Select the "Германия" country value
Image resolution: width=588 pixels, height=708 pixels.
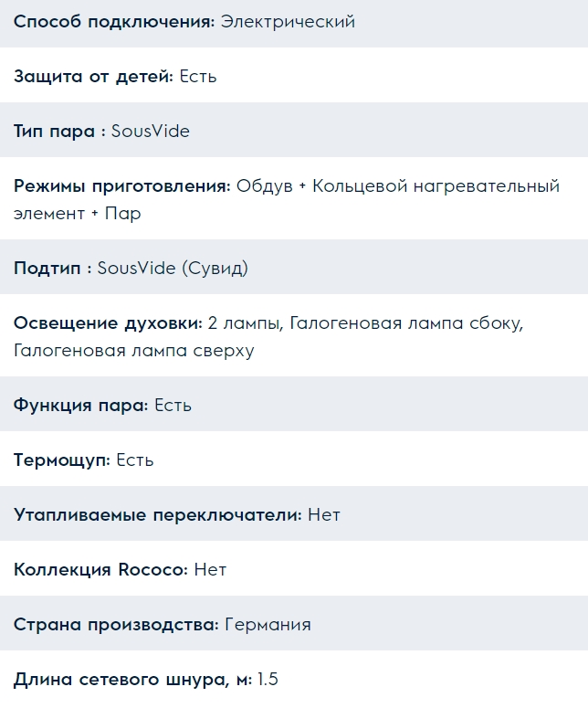coord(268,625)
